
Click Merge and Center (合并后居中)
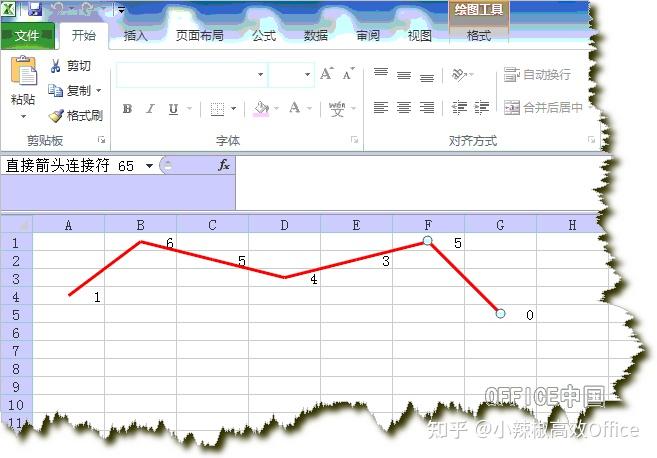point(543,108)
